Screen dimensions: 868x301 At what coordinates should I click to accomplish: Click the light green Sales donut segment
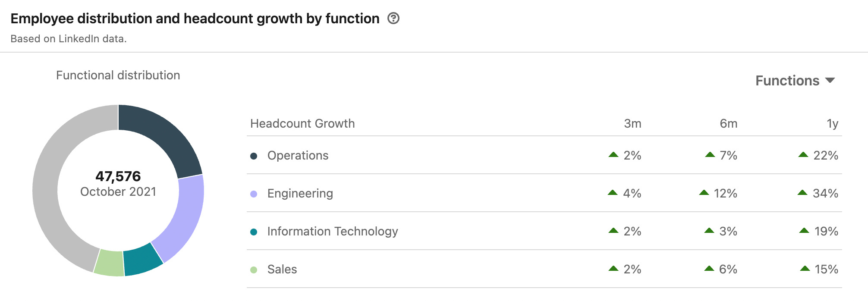[109, 262]
